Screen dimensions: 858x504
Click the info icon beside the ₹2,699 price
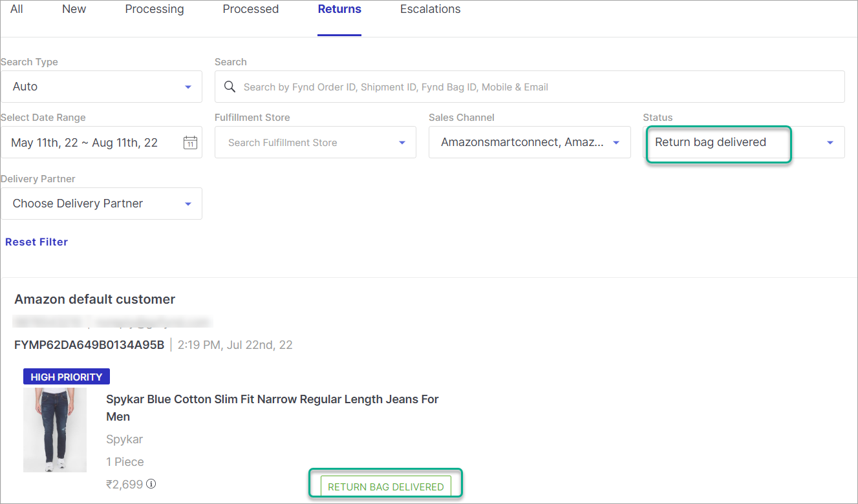(x=151, y=484)
